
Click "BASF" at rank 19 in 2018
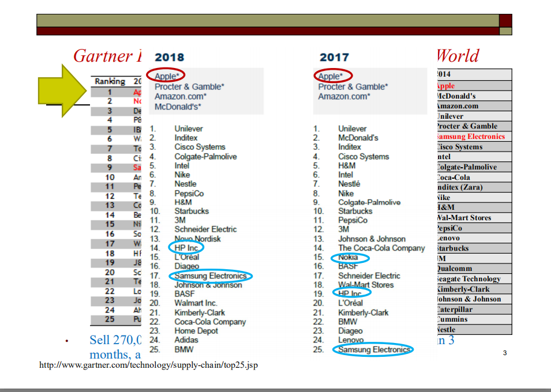click(185, 294)
